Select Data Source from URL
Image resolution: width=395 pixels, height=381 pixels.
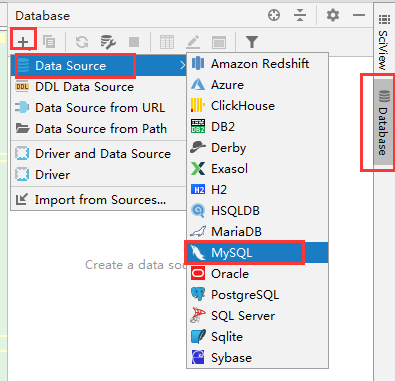point(99,108)
